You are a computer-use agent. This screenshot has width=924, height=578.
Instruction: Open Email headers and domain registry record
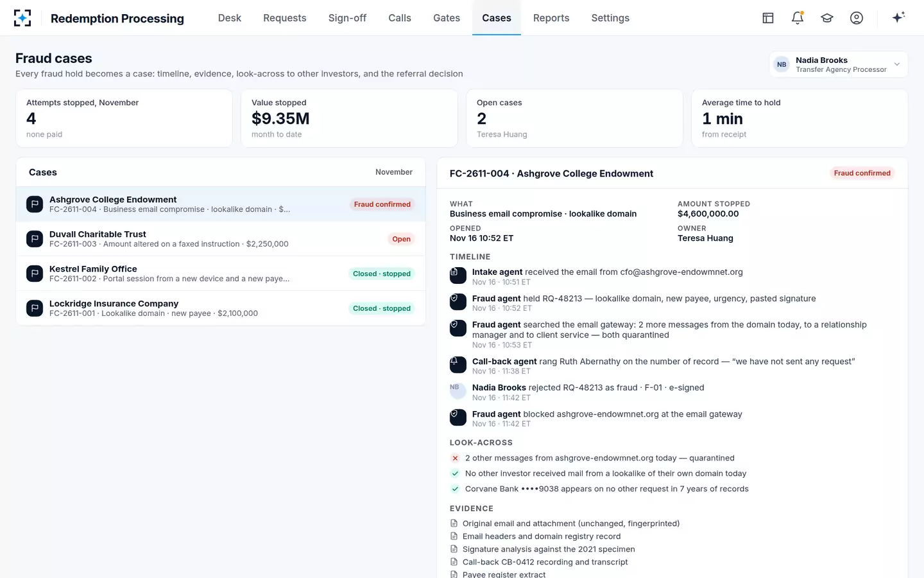542,536
